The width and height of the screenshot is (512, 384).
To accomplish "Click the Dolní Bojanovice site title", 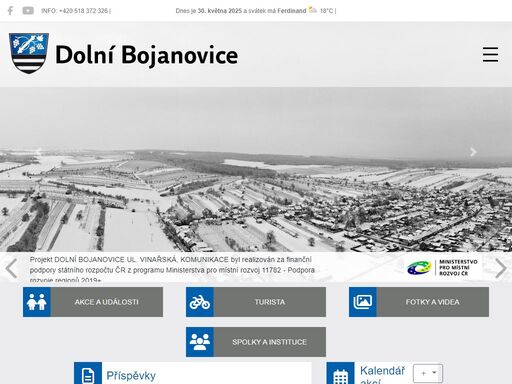I will (147, 55).
